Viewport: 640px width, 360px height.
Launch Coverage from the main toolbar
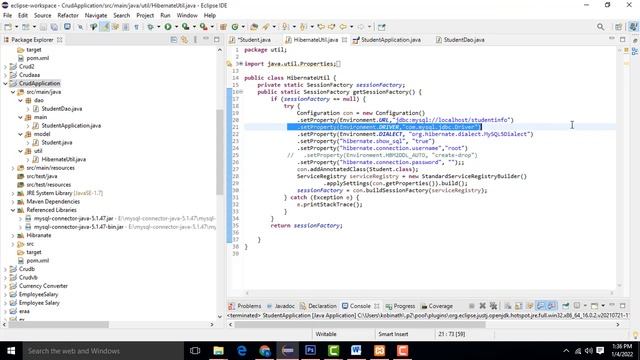(x=185, y=27)
